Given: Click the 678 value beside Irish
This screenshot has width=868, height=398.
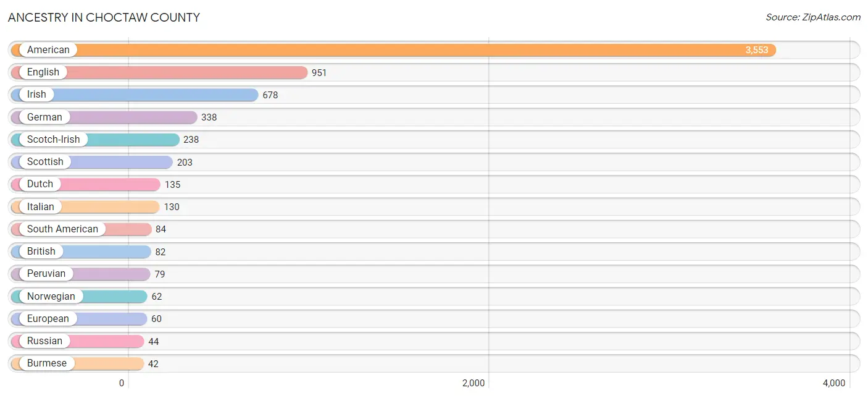Looking at the screenshot, I should tap(270, 95).
